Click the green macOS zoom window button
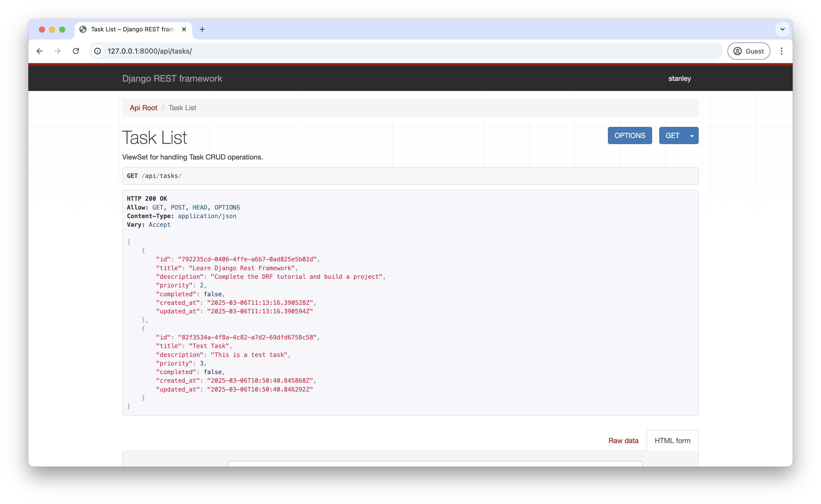Image resolution: width=821 pixels, height=504 pixels. (x=62, y=29)
